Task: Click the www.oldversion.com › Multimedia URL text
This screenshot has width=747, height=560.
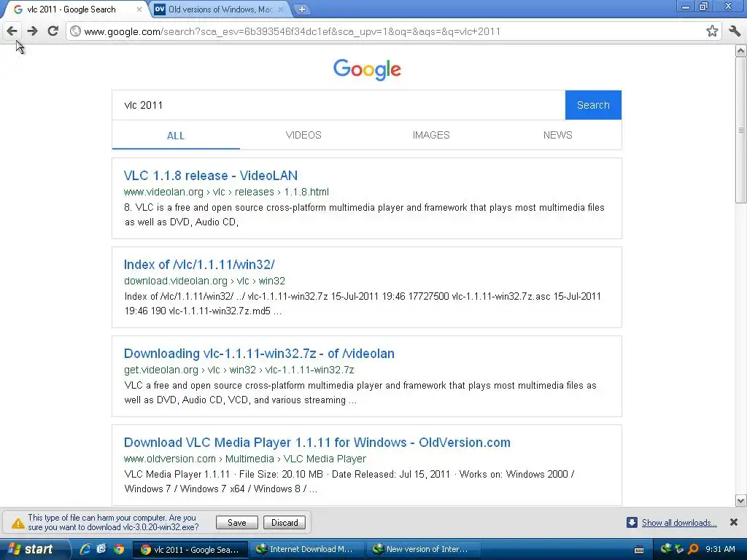Action: click(x=245, y=459)
